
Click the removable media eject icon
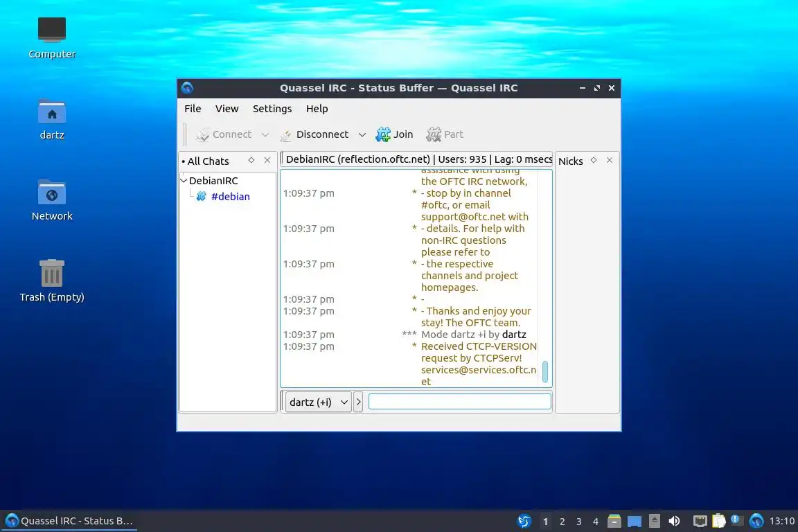pos(655,521)
